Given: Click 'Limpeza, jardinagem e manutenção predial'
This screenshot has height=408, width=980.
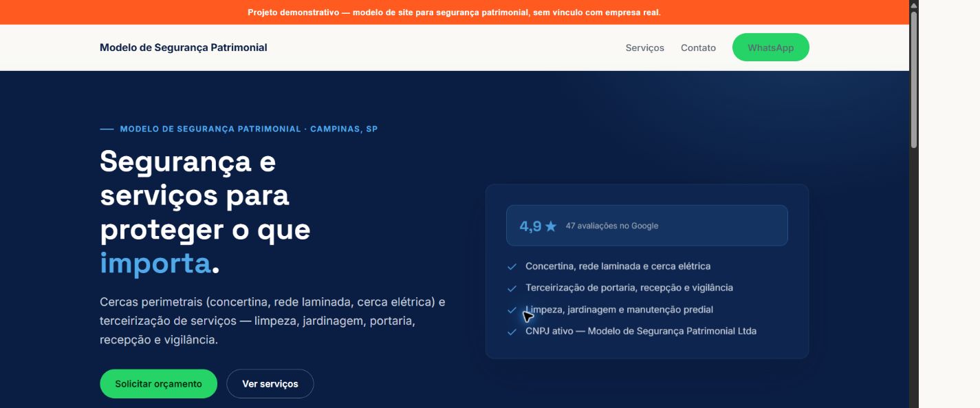Looking at the screenshot, I should (x=620, y=310).
